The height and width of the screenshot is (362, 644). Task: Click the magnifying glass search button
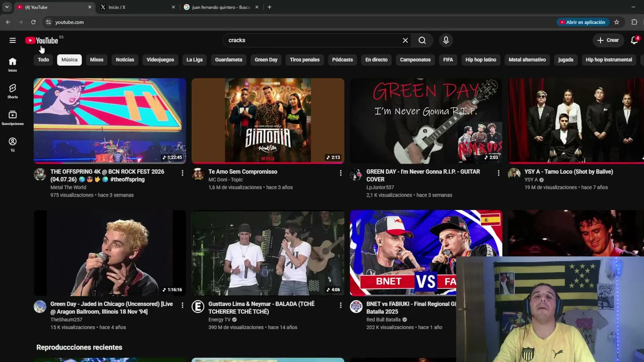(x=422, y=40)
